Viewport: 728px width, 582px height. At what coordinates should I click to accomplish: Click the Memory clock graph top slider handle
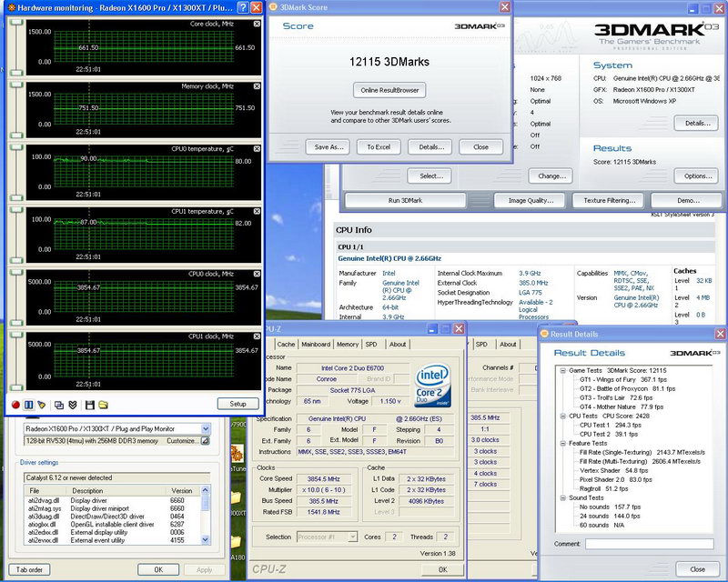(x=16, y=85)
